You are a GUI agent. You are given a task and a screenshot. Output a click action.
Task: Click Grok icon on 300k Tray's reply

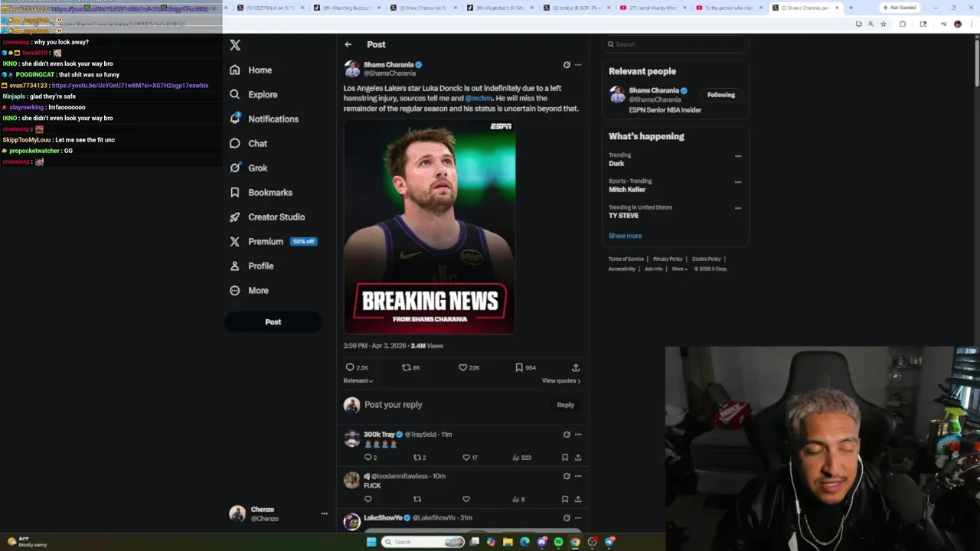[567, 434]
